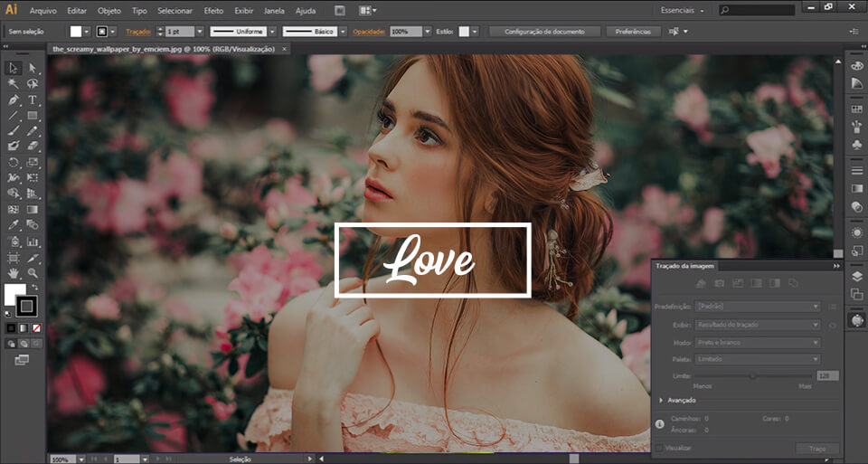868x464 pixels.
Task: Open the Paleta 'Limitado' dropdown
Action: click(x=758, y=359)
